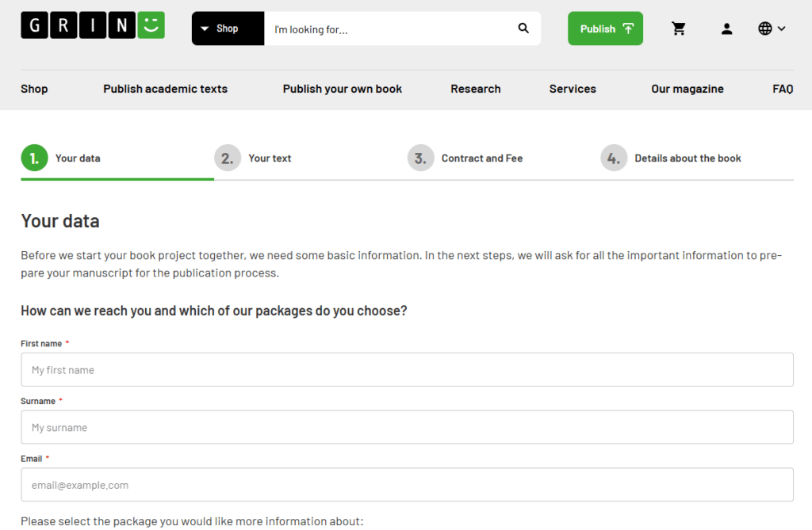Open the shopping cart
The height and width of the screenshot is (530, 812).
point(679,29)
